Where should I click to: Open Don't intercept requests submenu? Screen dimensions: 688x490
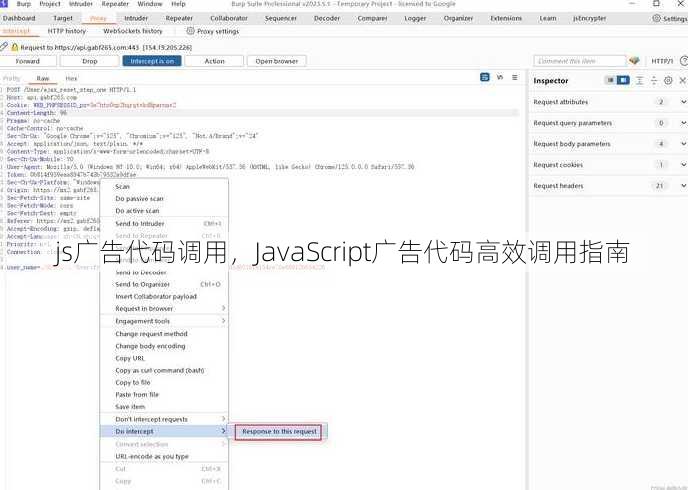tap(164, 419)
